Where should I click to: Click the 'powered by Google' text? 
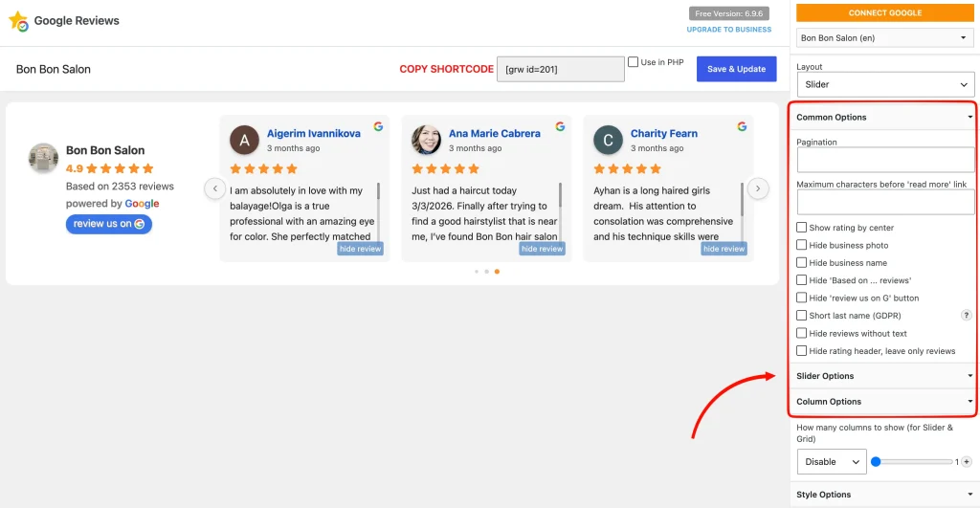tap(113, 203)
